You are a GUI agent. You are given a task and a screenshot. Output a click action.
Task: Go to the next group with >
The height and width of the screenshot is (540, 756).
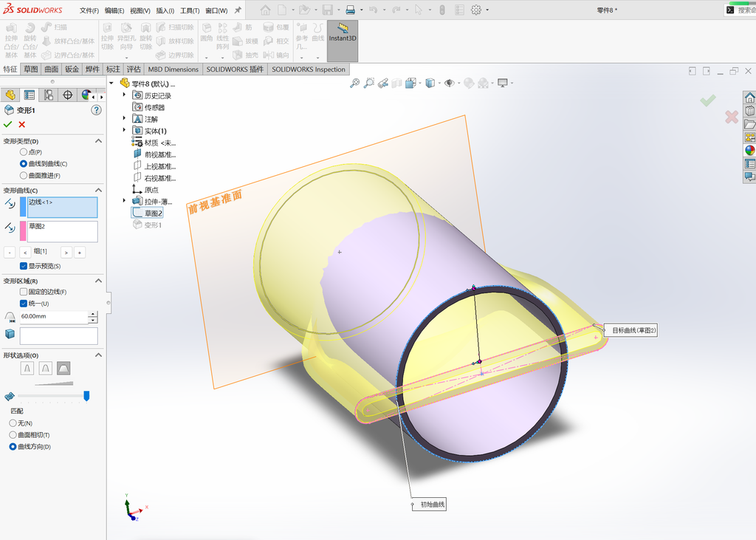coord(66,252)
